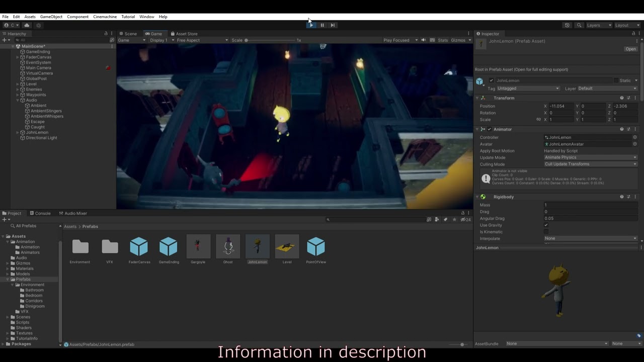Expand the FaderCanvas object in Hierarchy

tap(18, 57)
